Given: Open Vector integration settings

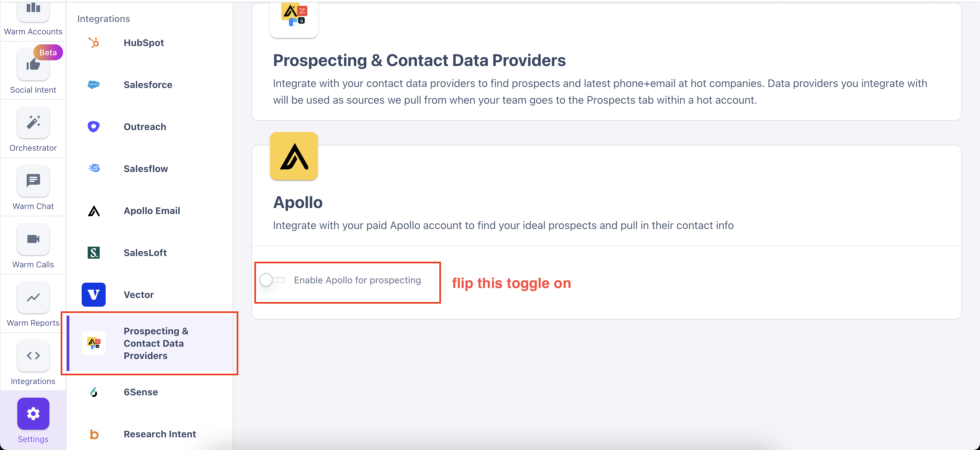Looking at the screenshot, I should click(138, 294).
